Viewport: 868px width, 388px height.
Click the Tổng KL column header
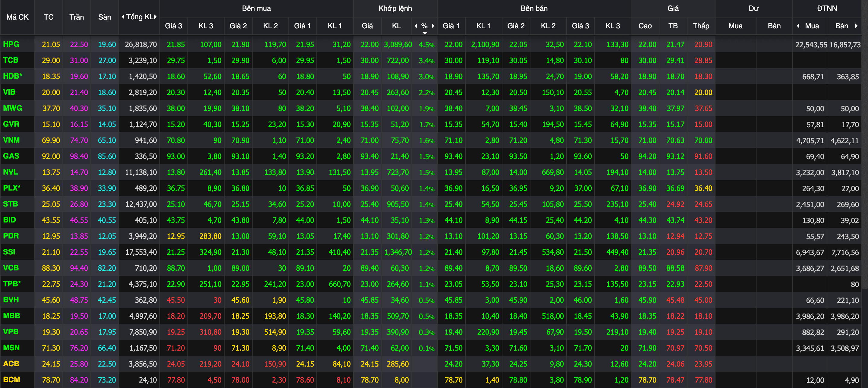point(140,17)
